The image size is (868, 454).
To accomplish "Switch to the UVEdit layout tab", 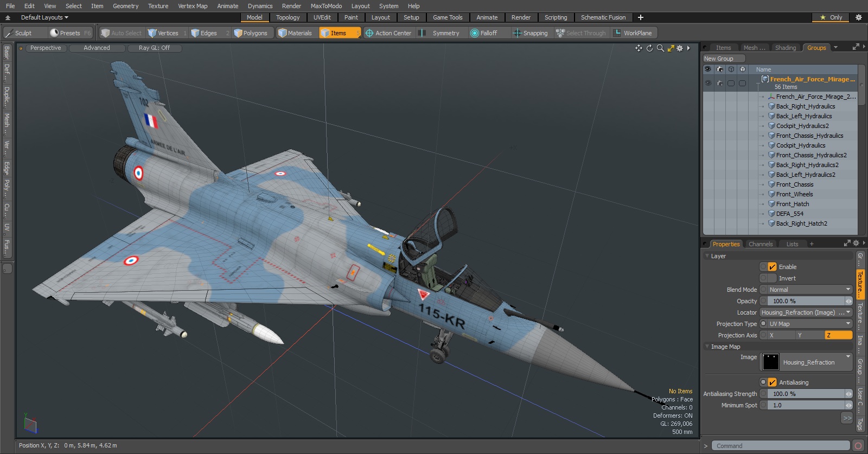I will (322, 17).
